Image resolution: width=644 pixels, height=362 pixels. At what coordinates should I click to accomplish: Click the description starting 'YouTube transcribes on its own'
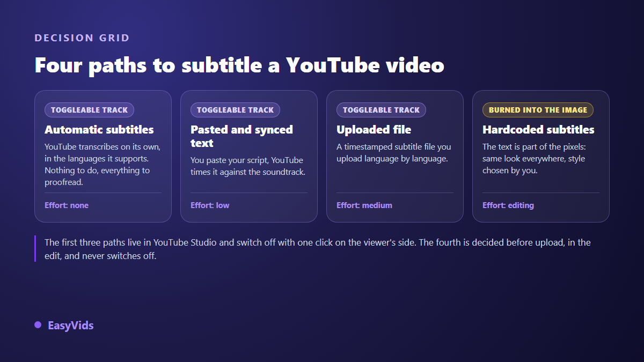pyautogui.click(x=103, y=165)
